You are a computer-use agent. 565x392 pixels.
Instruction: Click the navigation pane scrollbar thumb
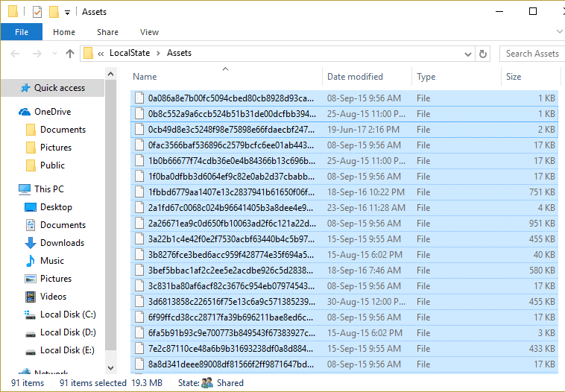(x=110, y=215)
